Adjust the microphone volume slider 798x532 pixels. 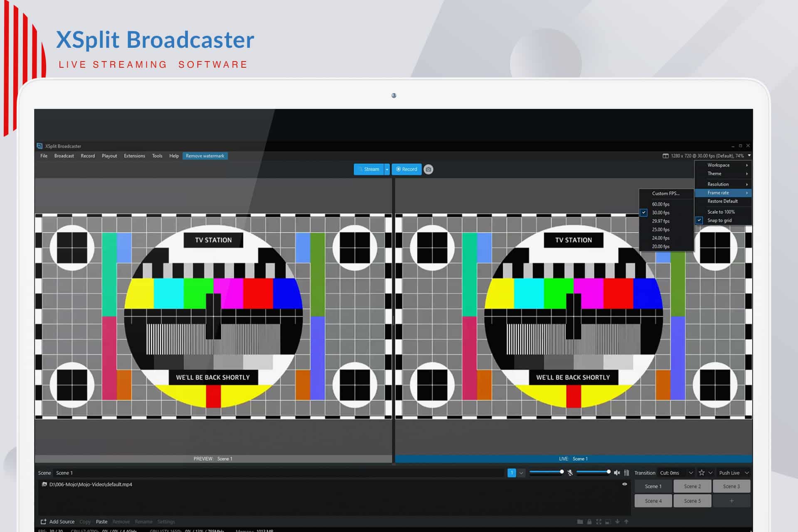547,472
